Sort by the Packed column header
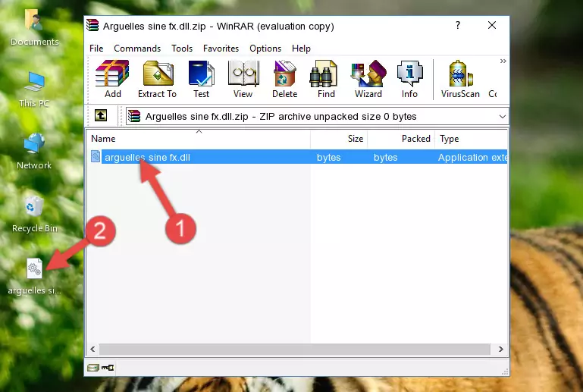The height and width of the screenshot is (392, 583). pyautogui.click(x=401, y=139)
